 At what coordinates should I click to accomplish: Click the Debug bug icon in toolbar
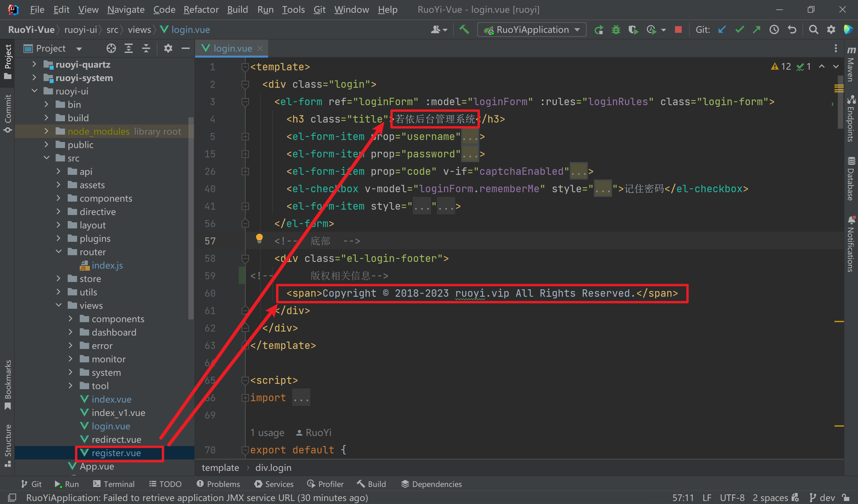(x=616, y=29)
